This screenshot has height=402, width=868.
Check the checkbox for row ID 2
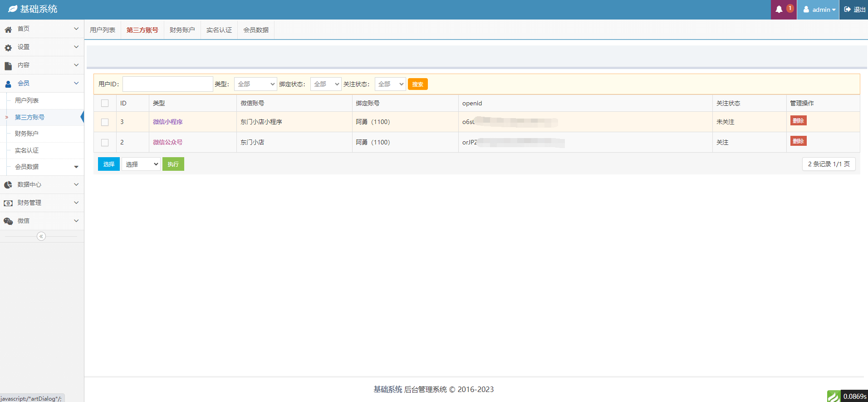(x=105, y=143)
